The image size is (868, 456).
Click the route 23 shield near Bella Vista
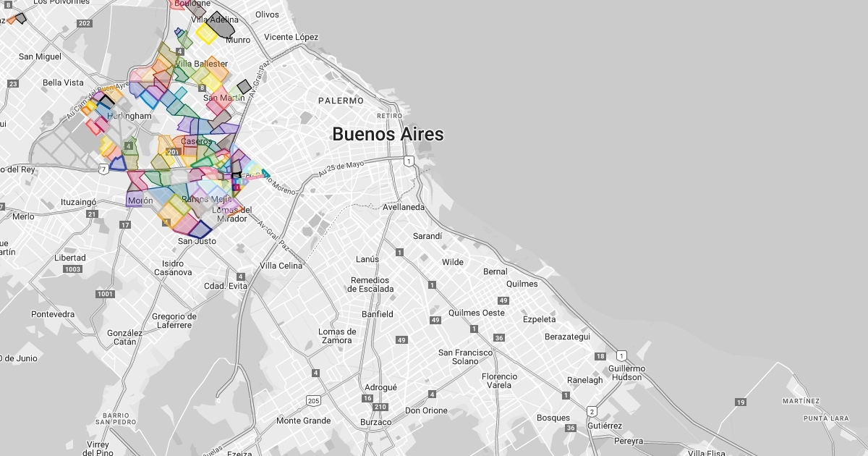click(x=13, y=84)
